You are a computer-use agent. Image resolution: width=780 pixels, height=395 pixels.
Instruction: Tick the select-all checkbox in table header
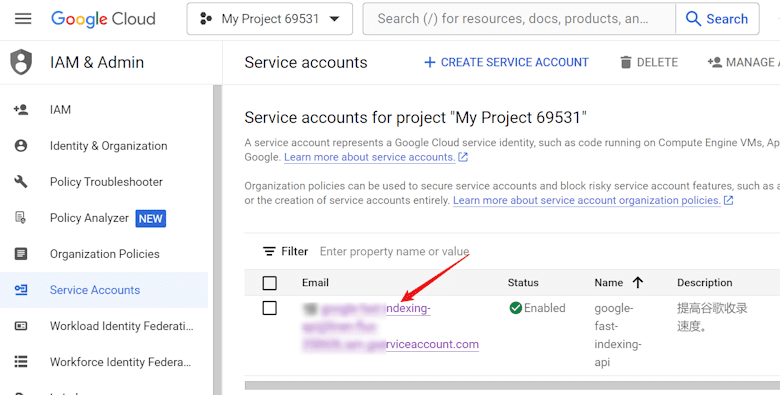click(270, 283)
